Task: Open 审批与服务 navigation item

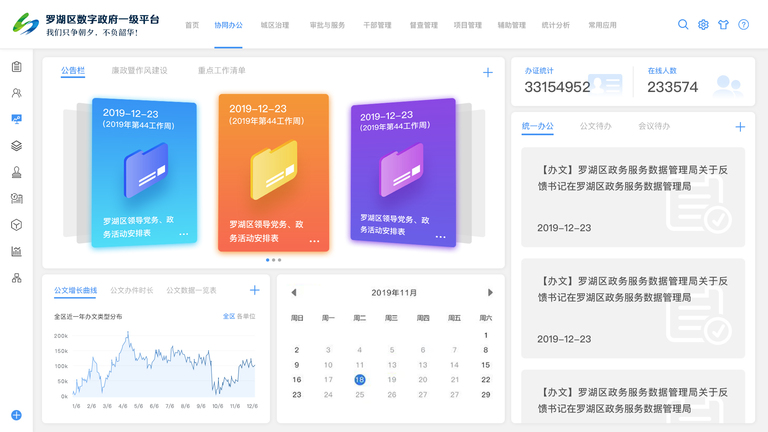Action: [327, 25]
